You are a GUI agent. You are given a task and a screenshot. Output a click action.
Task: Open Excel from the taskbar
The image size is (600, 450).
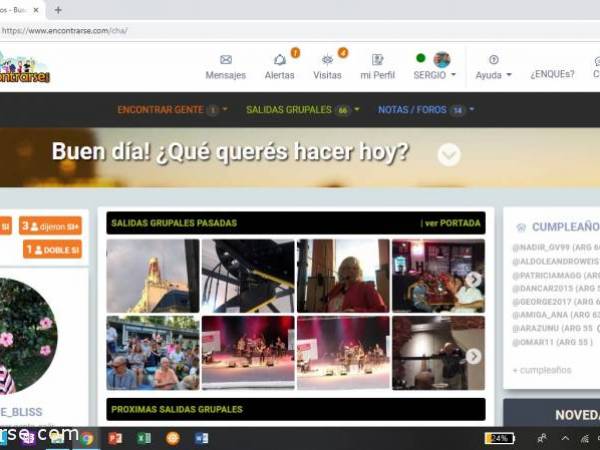pos(144,438)
